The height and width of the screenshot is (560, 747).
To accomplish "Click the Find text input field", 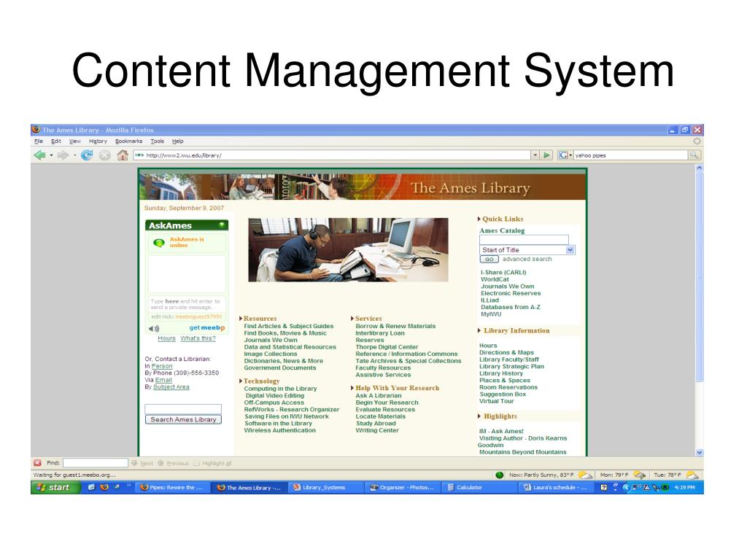I will pos(96,463).
